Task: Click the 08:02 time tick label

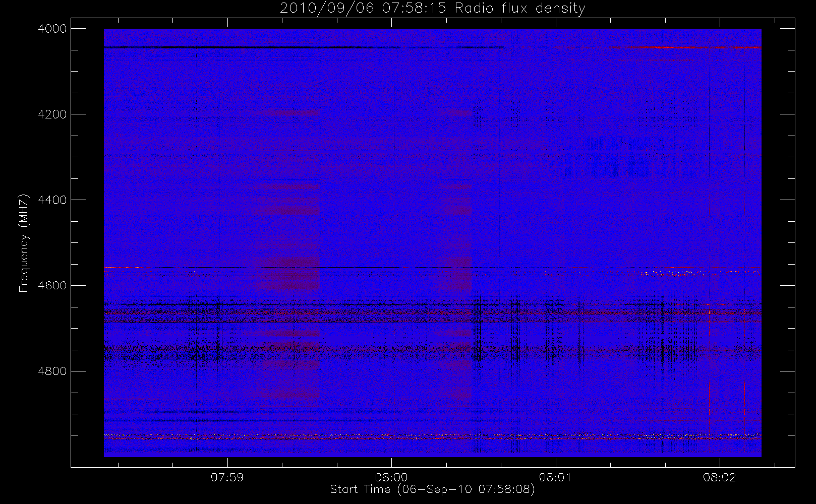Action: pyautogui.click(x=720, y=477)
